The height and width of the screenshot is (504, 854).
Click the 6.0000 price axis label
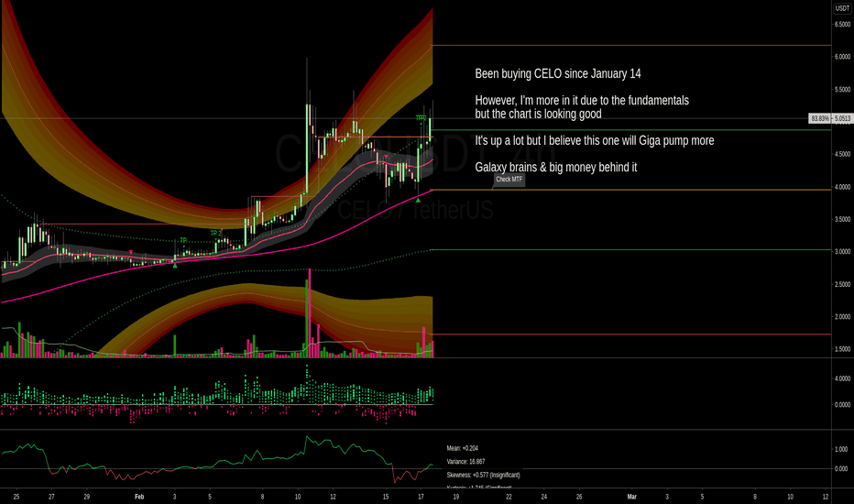tap(843, 57)
